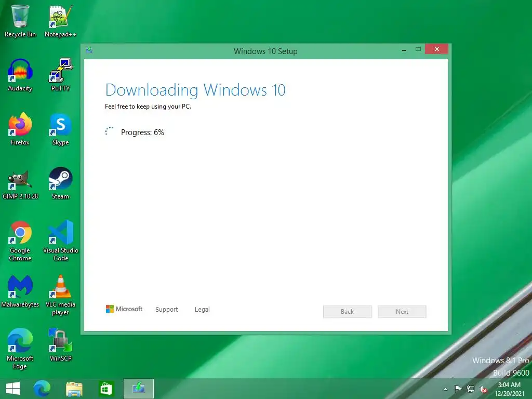Click the Firefox desktop icon
This screenshot has height=399, width=532.
[20, 129]
